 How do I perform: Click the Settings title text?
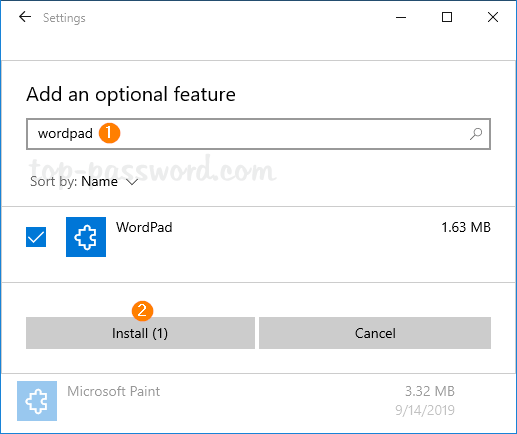(64, 18)
